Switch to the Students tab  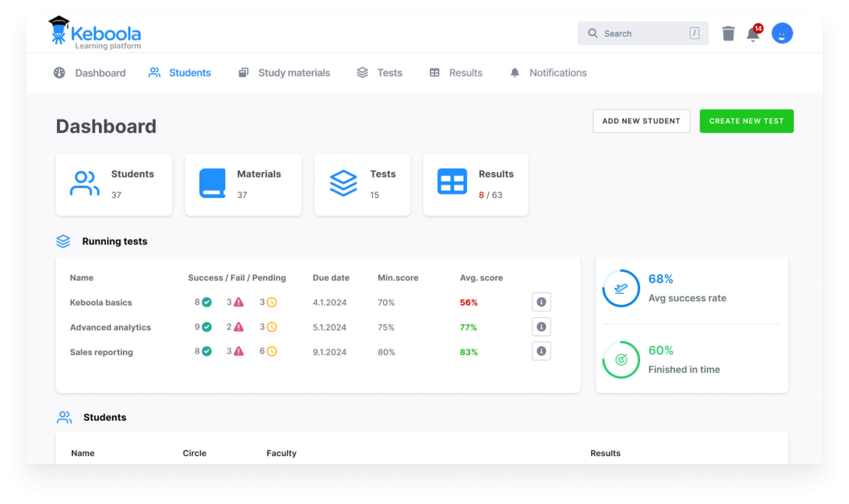pyautogui.click(x=180, y=73)
